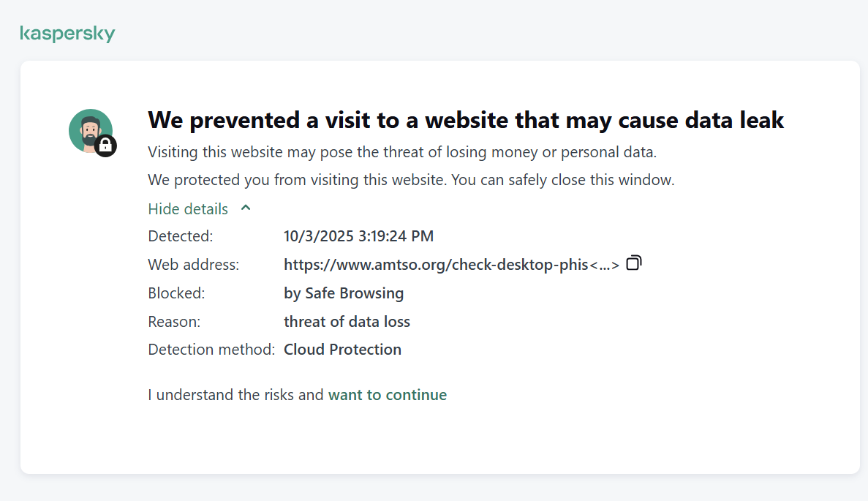
Task: Click the 'We prevented a visit' heading
Action: coord(466,120)
